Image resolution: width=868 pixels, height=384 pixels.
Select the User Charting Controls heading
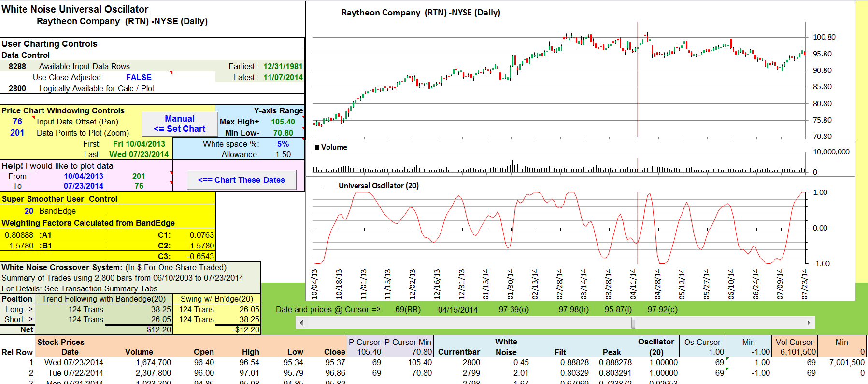49,44
